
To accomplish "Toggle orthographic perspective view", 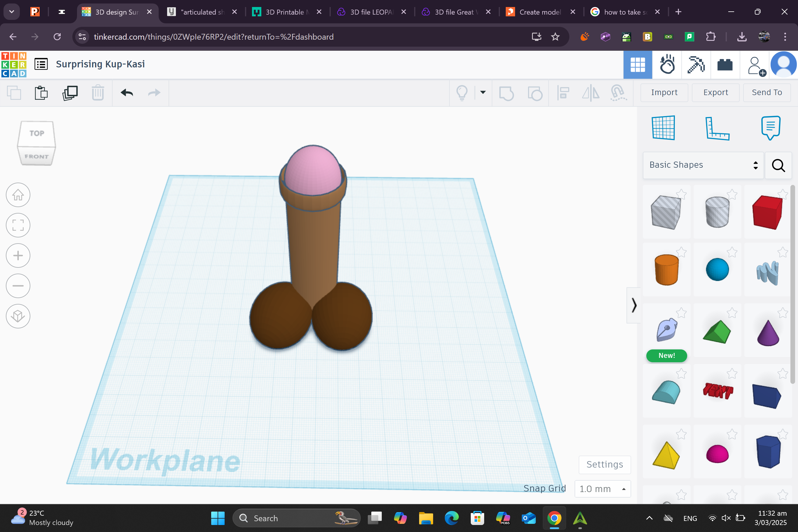I will point(18,316).
